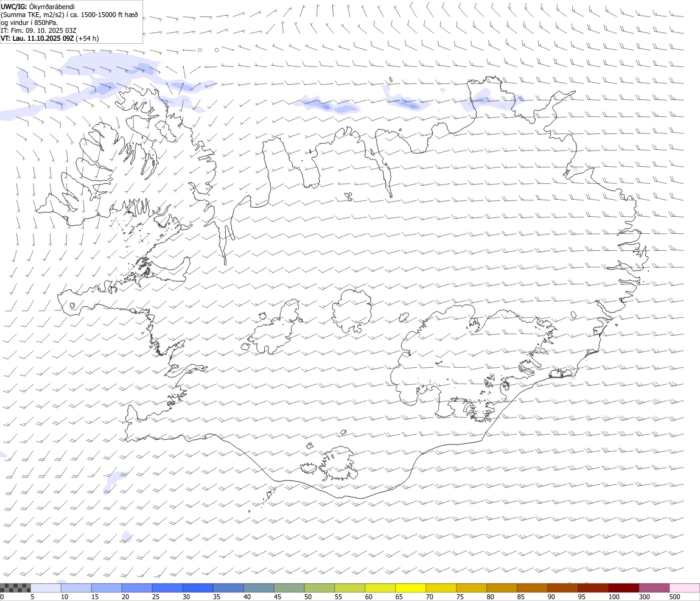
Task: Click the legend swatch between 25 and 30
Action: (x=167, y=588)
